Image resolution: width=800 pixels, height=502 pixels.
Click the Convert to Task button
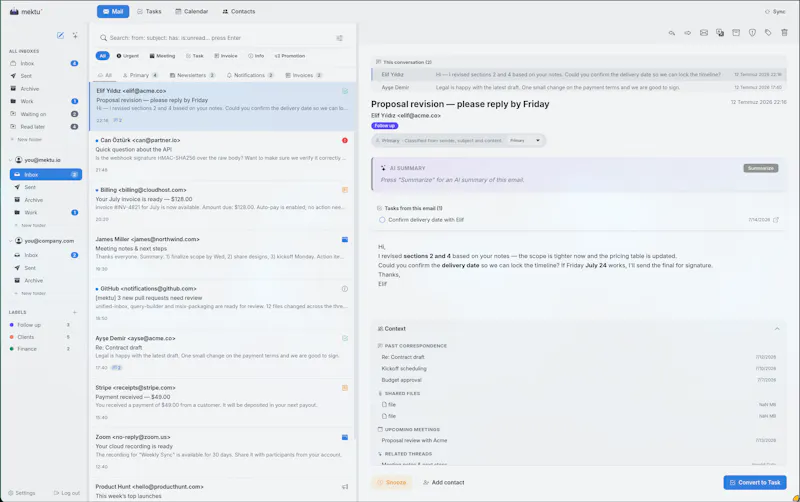click(755, 483)
